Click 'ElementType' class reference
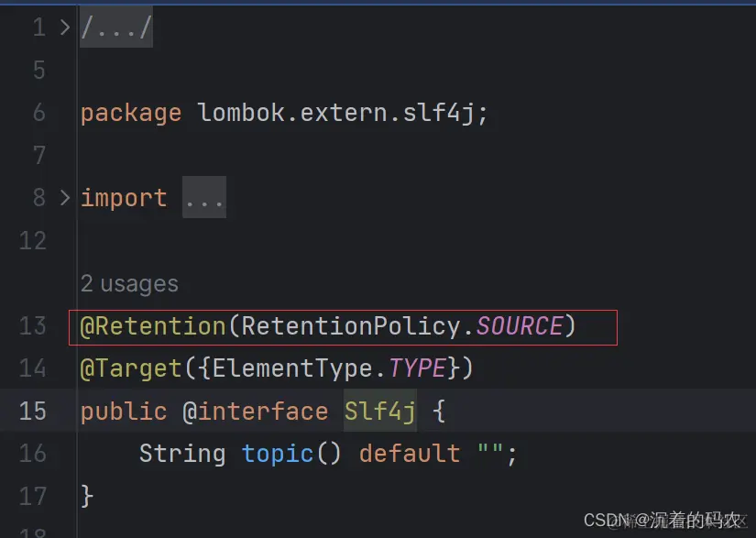756x538 pixels. (x=292, y=368)
